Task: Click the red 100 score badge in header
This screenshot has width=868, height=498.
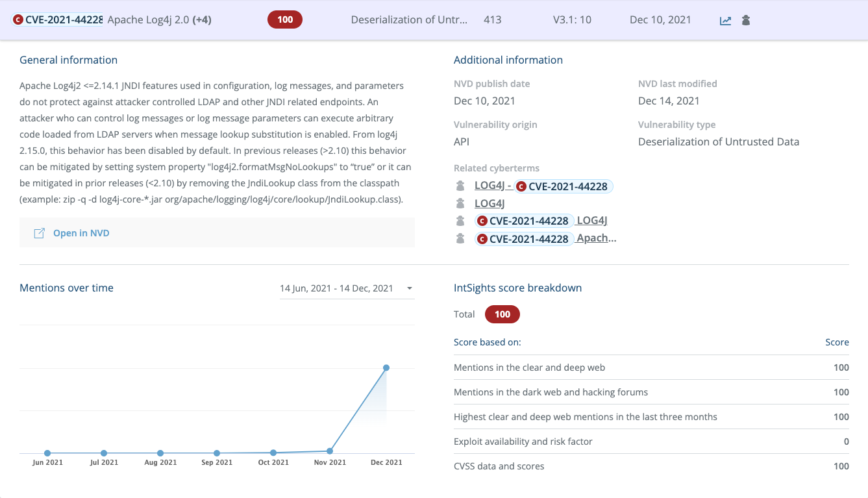Action: click(285, 19)
